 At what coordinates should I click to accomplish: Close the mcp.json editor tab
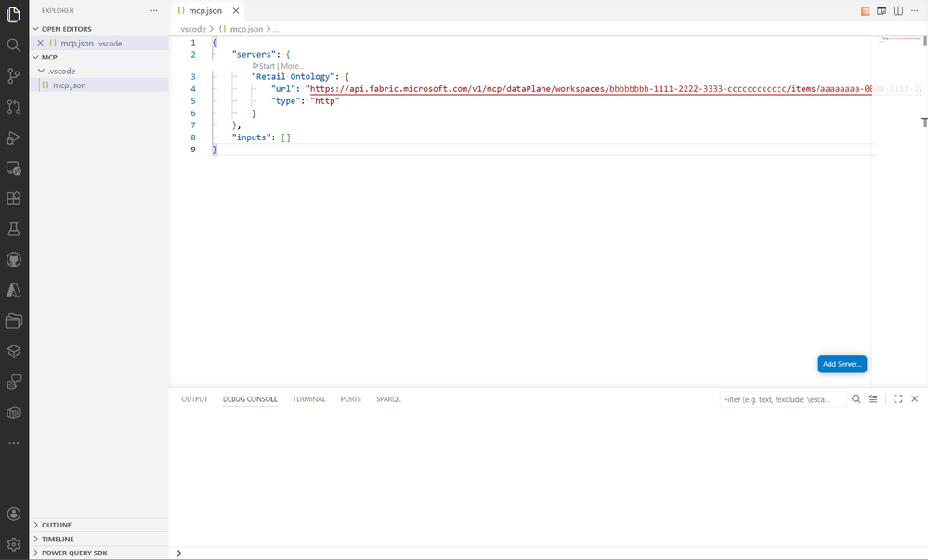[x=236, y=10]
